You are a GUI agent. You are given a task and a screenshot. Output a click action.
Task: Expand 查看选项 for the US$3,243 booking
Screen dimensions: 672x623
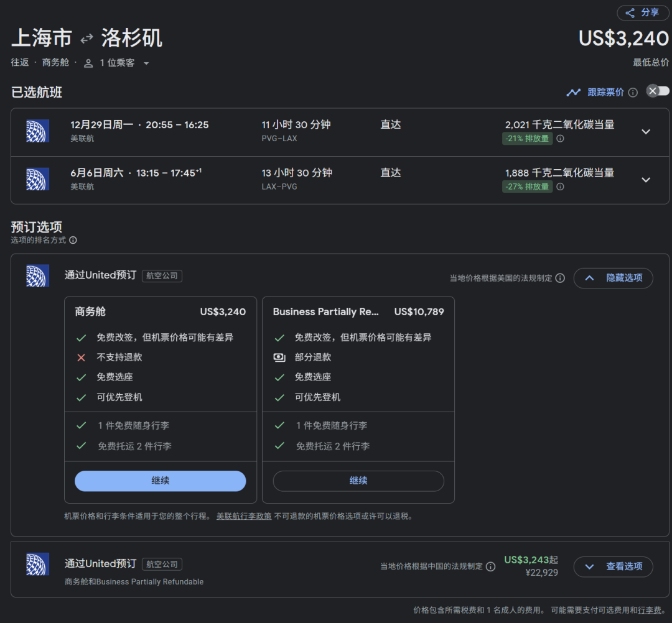613,566
